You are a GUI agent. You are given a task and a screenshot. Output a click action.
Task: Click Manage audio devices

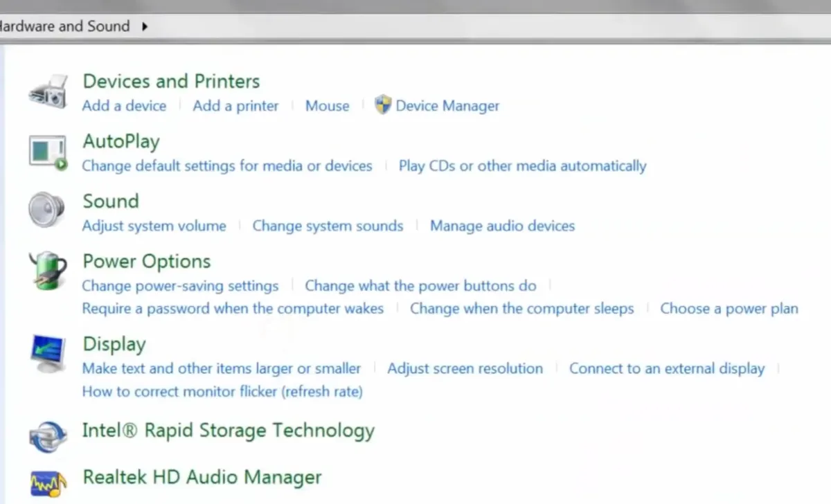[x=502, y=226]
